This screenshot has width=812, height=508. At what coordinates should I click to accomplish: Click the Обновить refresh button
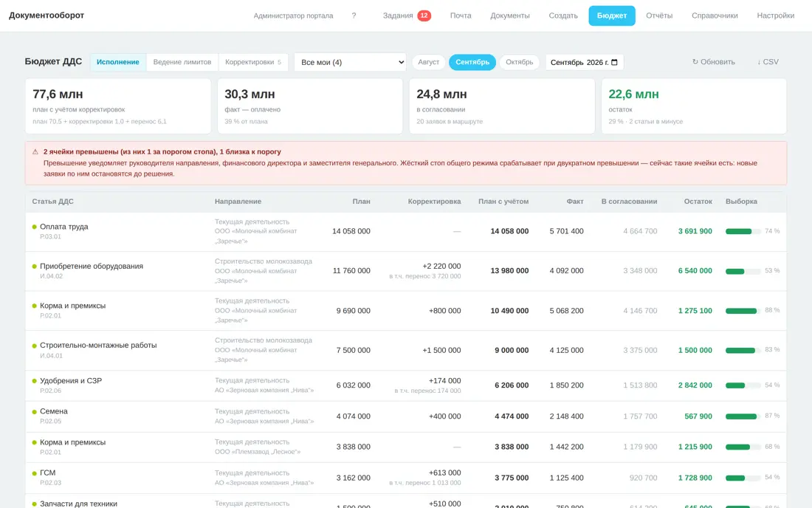click(714, 61)
